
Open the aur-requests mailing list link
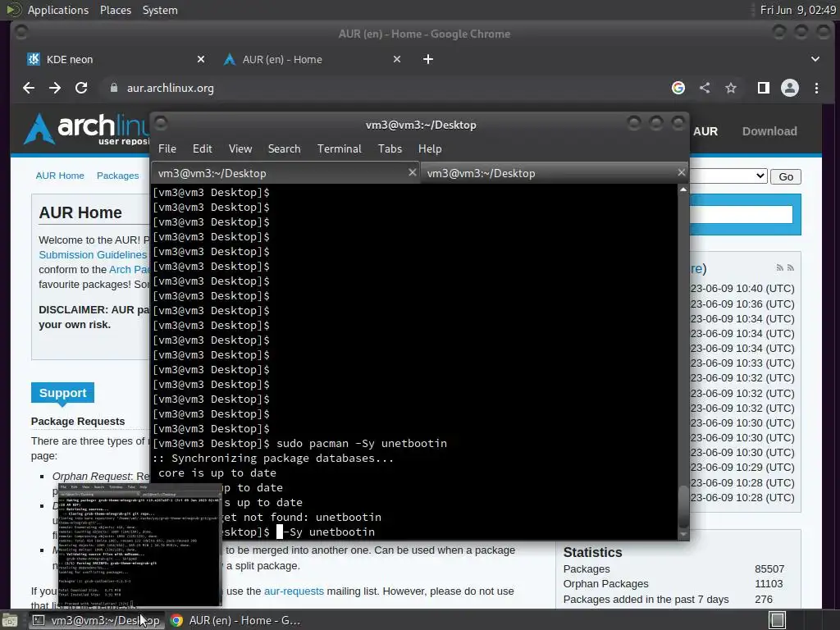(x=294, y=591)
